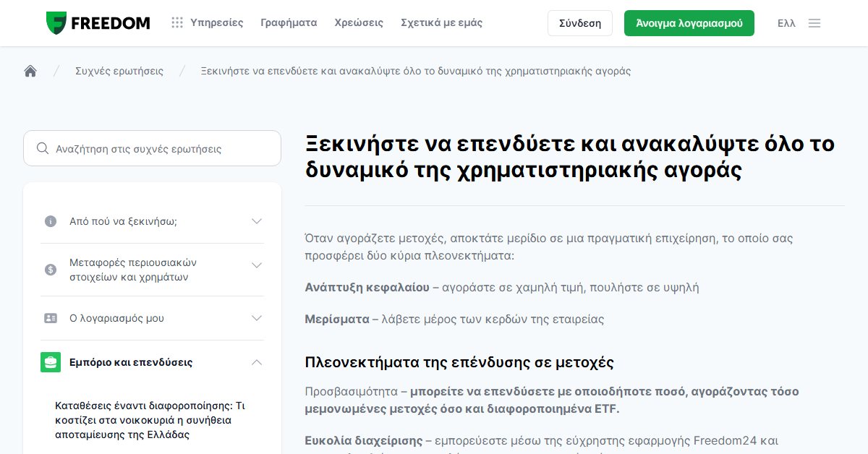Select the Ο λογαριασμός μου section label

[116, 318]
